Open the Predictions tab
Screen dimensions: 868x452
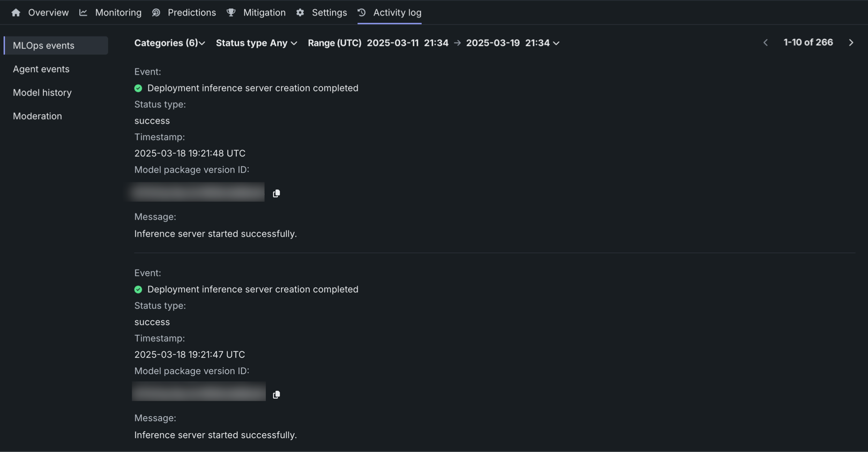191,12
